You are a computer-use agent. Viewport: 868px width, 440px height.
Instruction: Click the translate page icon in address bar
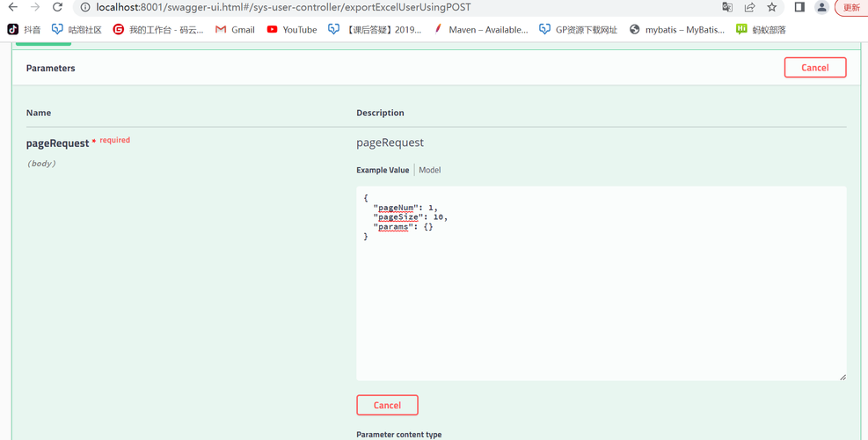click(x=727, y=7)
